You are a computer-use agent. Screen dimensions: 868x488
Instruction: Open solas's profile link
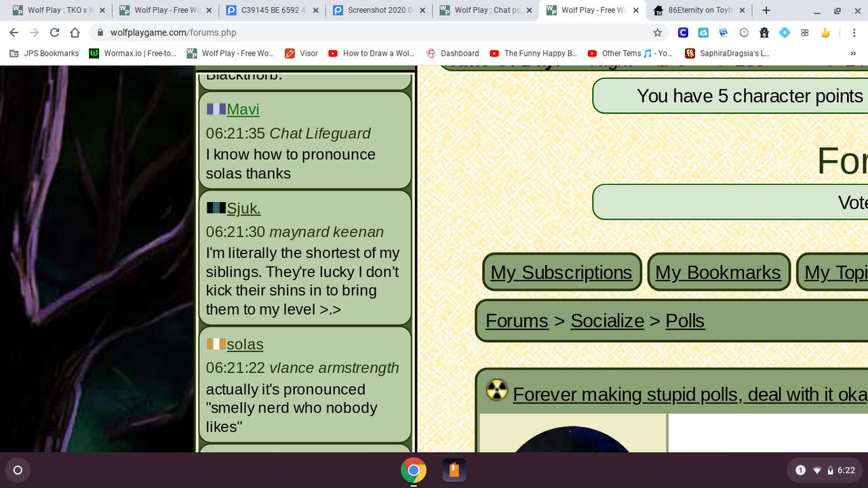click(x=245, y=344)
